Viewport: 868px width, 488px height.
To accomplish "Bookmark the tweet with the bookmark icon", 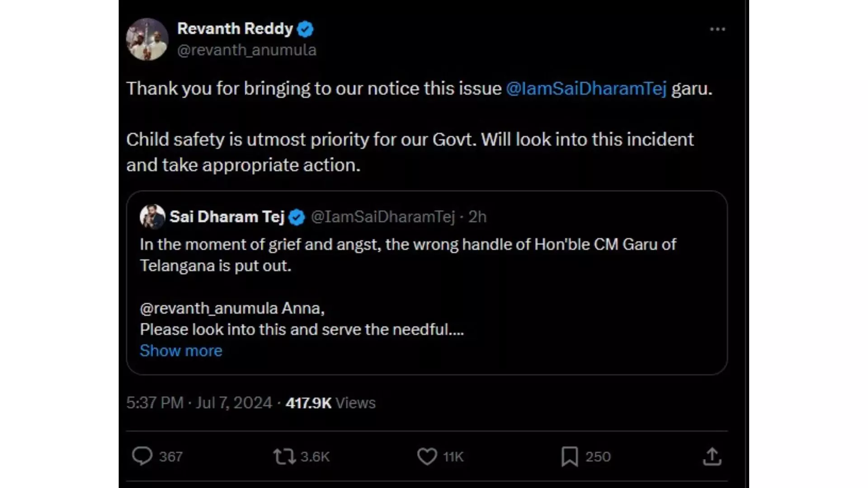I will pos(571,457).
